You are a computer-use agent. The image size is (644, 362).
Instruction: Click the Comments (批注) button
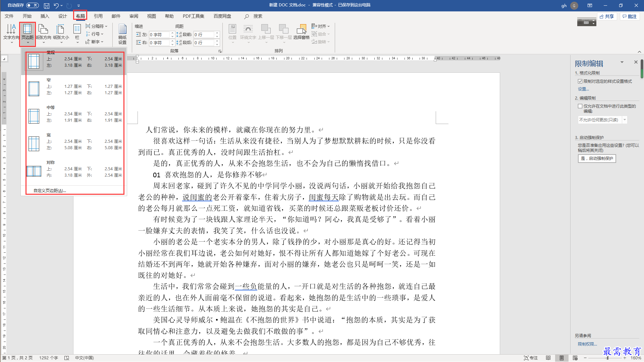coord(630,16)
